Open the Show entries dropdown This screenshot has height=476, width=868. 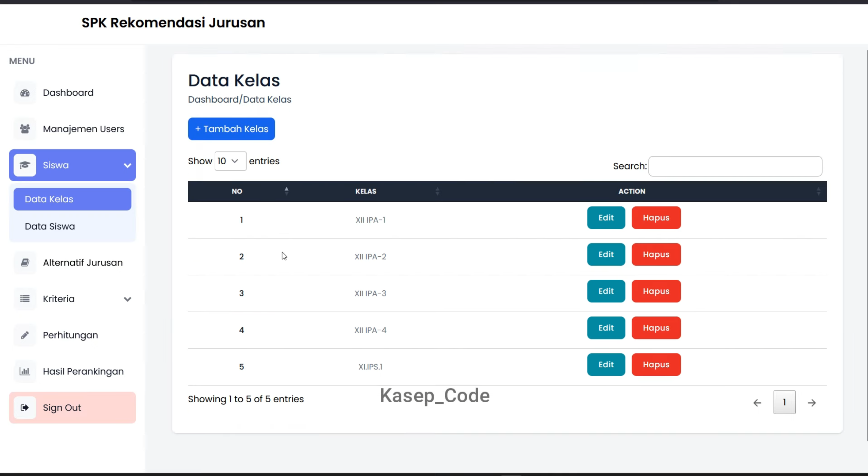(x=230, y=161)
